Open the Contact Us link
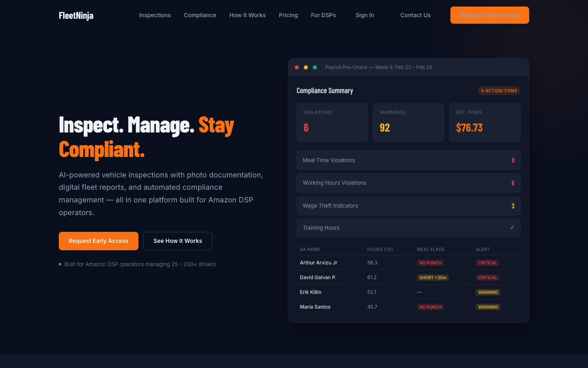 click(415, 15)
